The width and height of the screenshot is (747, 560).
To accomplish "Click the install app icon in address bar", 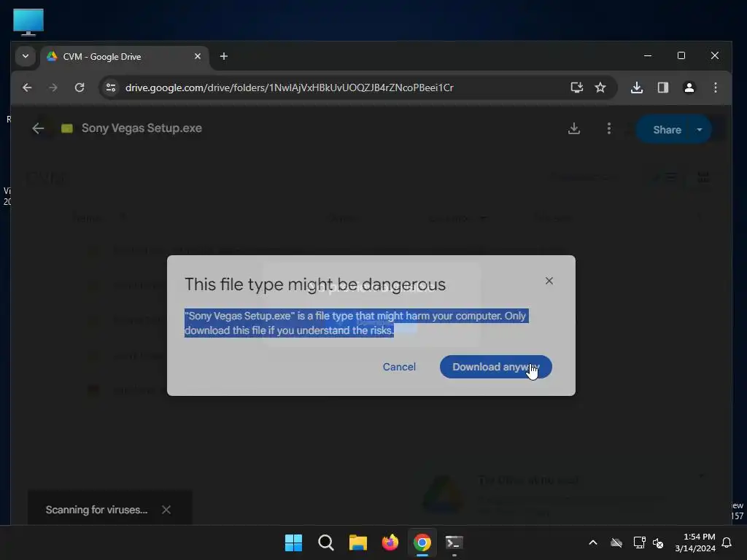I will click(x=577, y=87).
